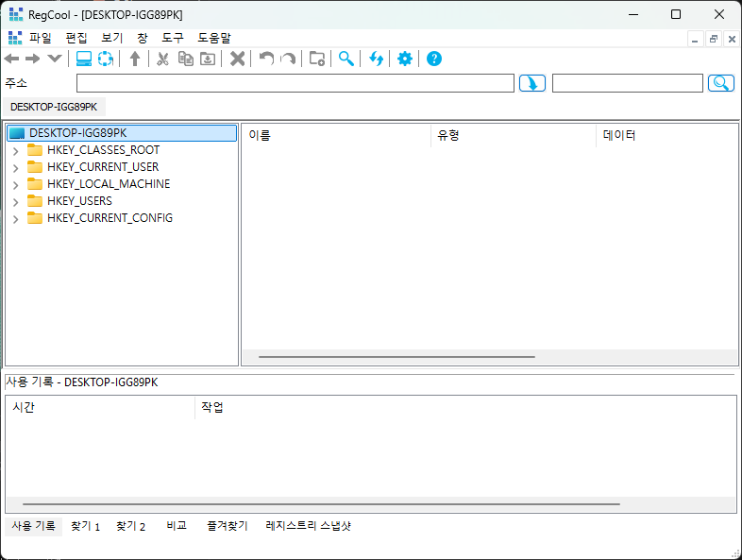Viewport: 742px width, 560px height.
Task: Click the 작업 column header
Action: [x=465, y=407]
